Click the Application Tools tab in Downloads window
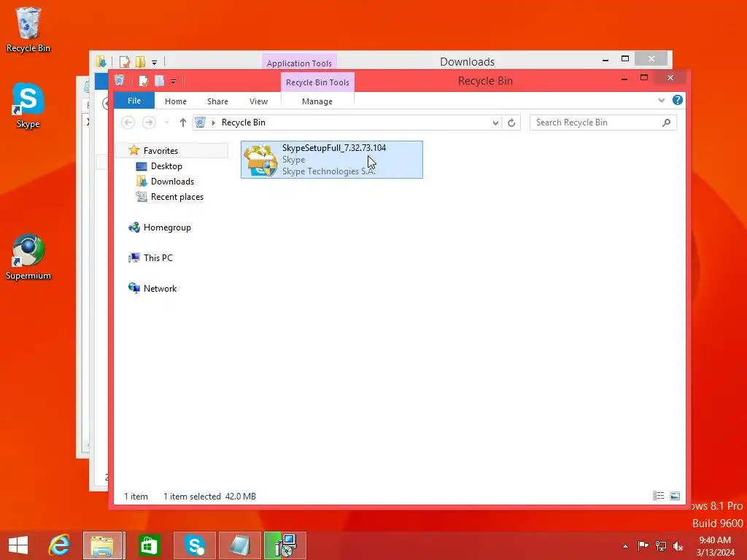The width and height of the screenshot is (747, 560). (x=299, y=63)
